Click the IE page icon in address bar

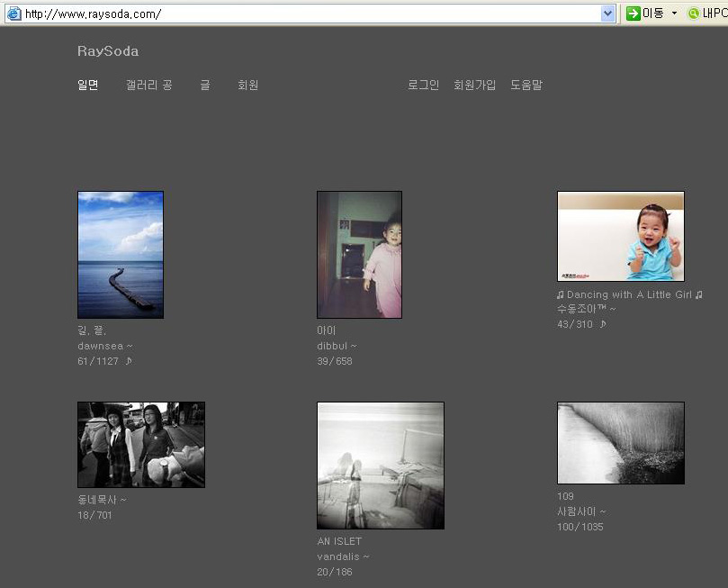(x=13, y=14)
